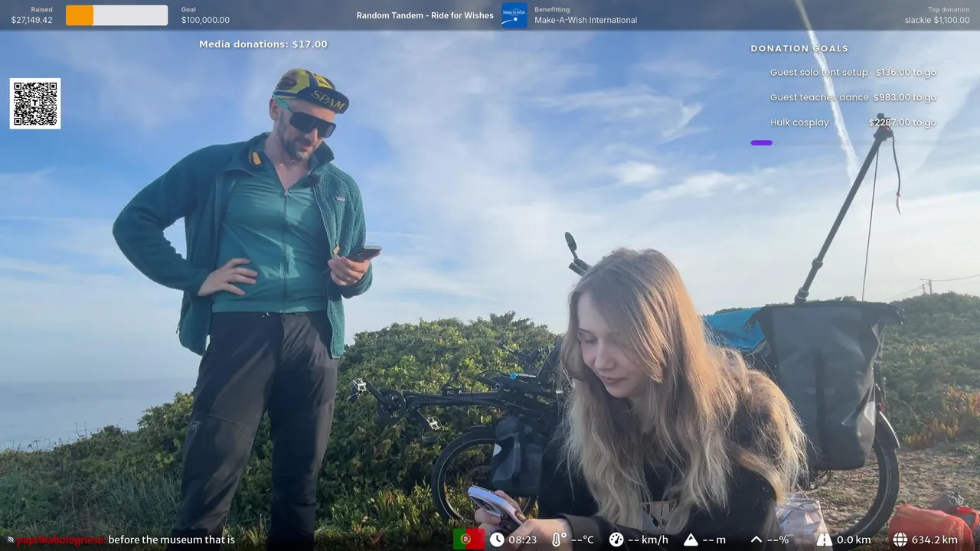Image resolution: width=980 pixels, height=551 pixels.
Task: Click the altitude reading "-- m"
Action: (714, 540)
